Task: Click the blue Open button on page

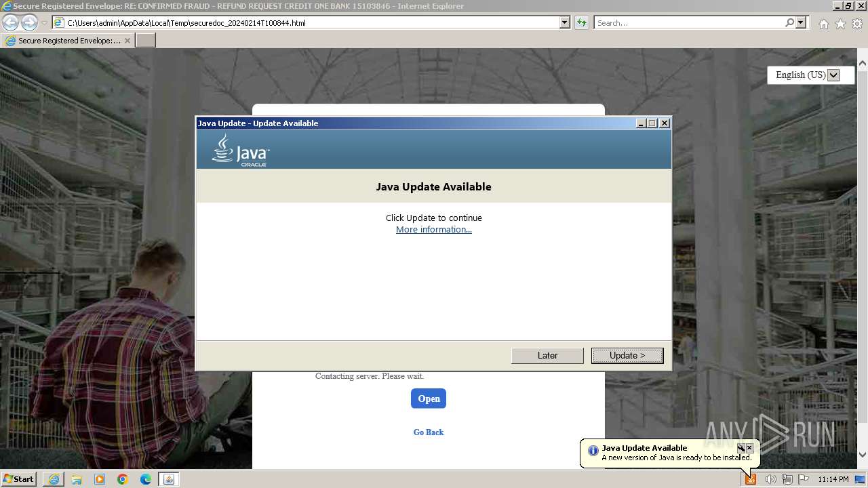Action: [429, 399]
